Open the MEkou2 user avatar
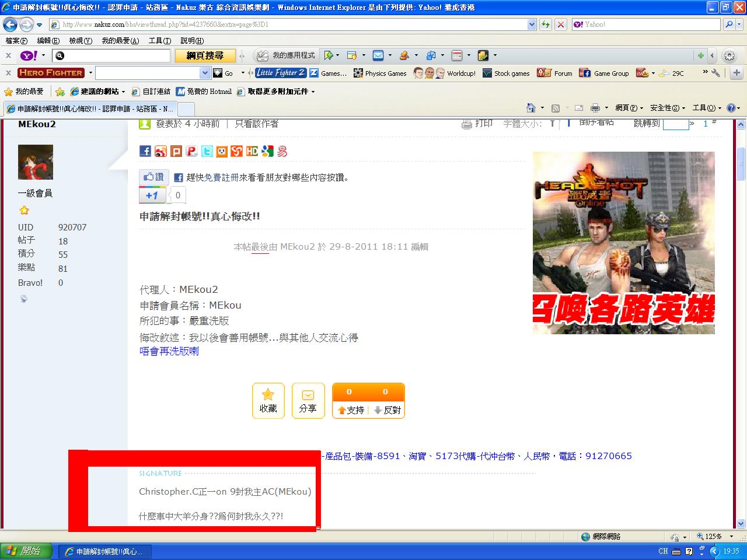The image size is (747, 560). click(x=36, y=162)
